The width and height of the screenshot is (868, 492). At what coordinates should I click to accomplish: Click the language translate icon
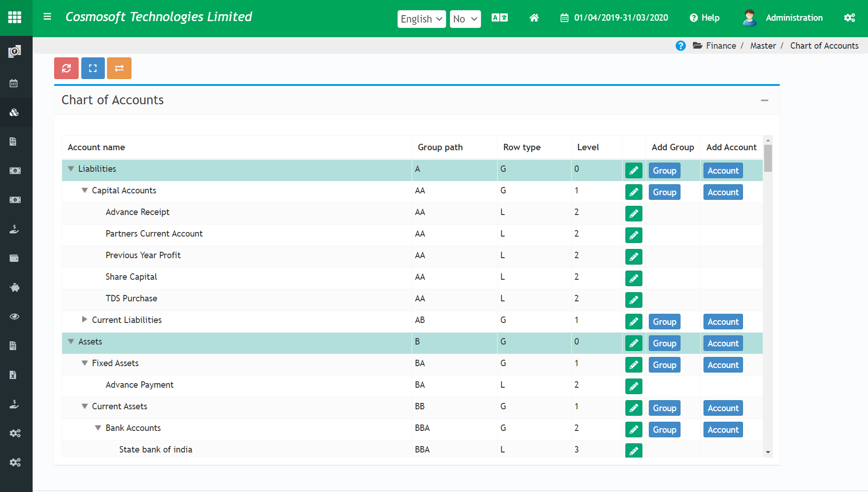[x=499, y=17]
